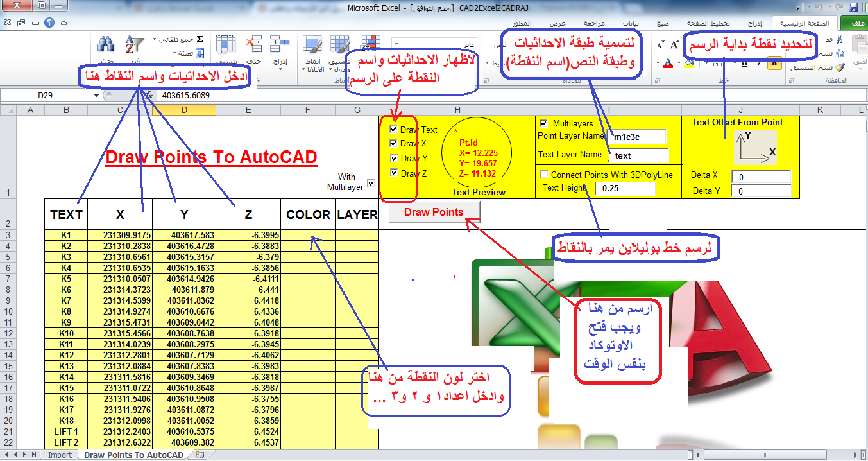This screenshot has width=868, height=461.
Task: Open Format as Table icon
Action: point(339,44)
